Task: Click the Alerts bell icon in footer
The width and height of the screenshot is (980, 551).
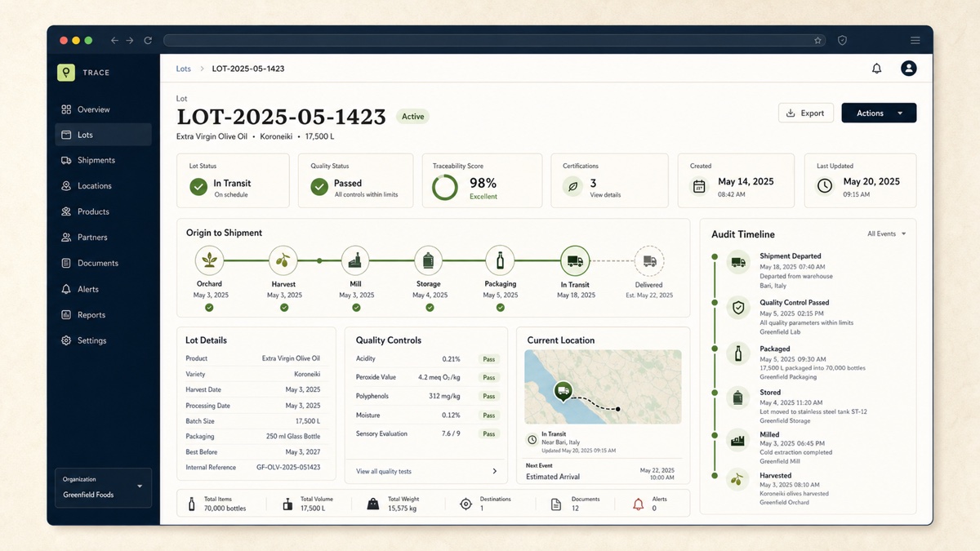Action: (x=639, y=504)
